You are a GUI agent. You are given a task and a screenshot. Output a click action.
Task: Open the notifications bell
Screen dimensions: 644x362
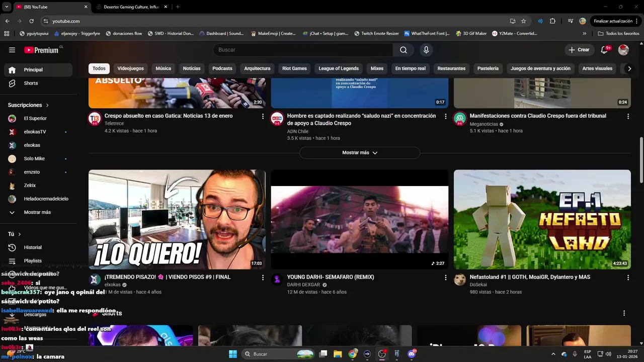point(605,50)
